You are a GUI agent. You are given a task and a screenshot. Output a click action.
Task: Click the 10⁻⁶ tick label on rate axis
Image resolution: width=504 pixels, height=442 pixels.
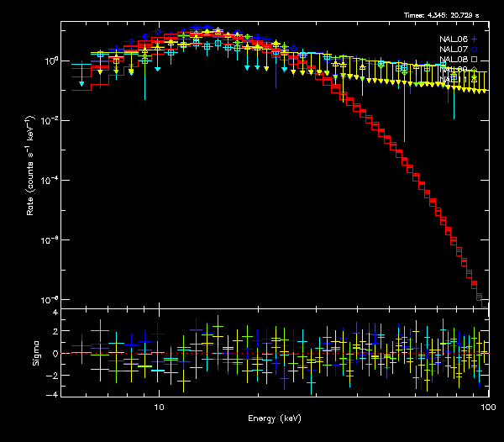tap(47, 240)
